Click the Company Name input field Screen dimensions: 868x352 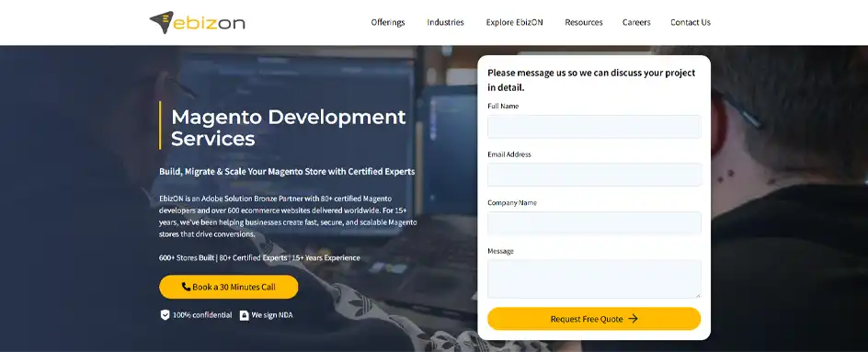pos(594,223)
